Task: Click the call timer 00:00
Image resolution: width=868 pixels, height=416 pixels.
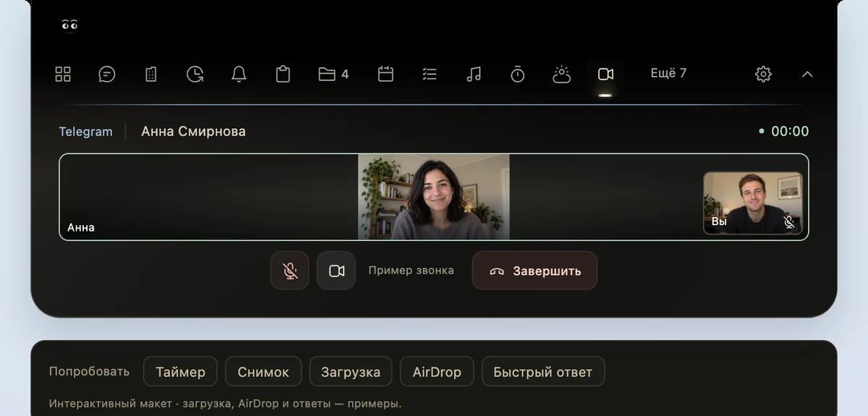Action: click(x=790, y=132)
